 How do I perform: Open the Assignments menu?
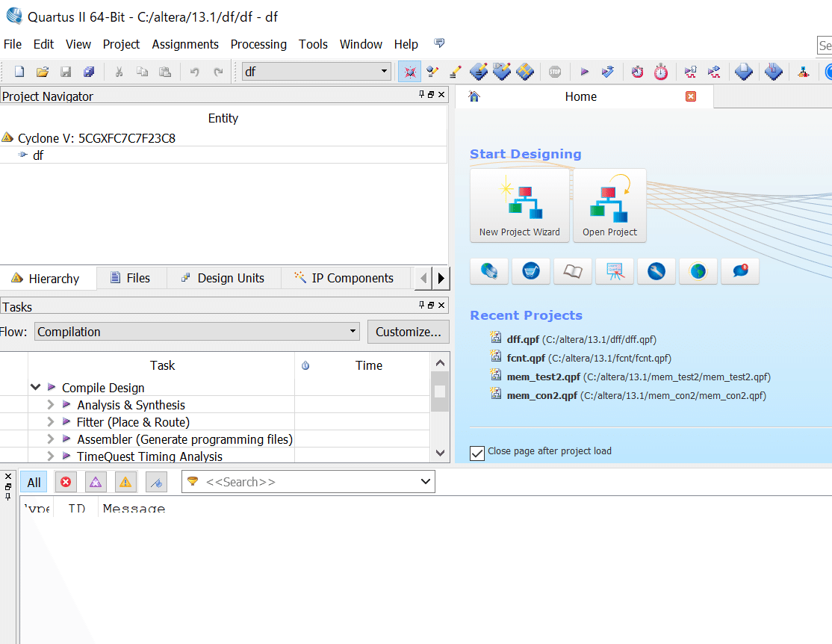[x=185, y=44]
